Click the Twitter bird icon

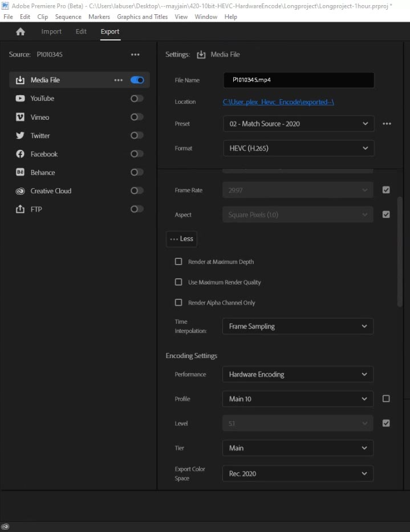pos(20,135)
